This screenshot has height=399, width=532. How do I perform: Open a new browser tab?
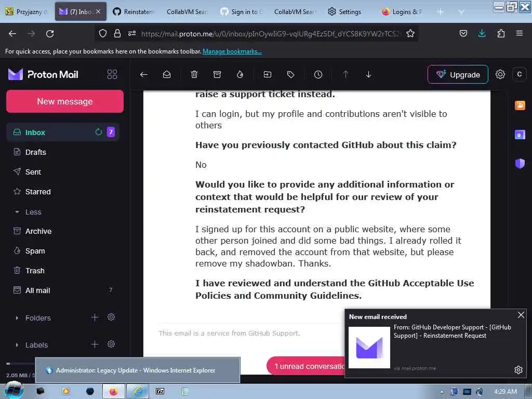[440, 11]
